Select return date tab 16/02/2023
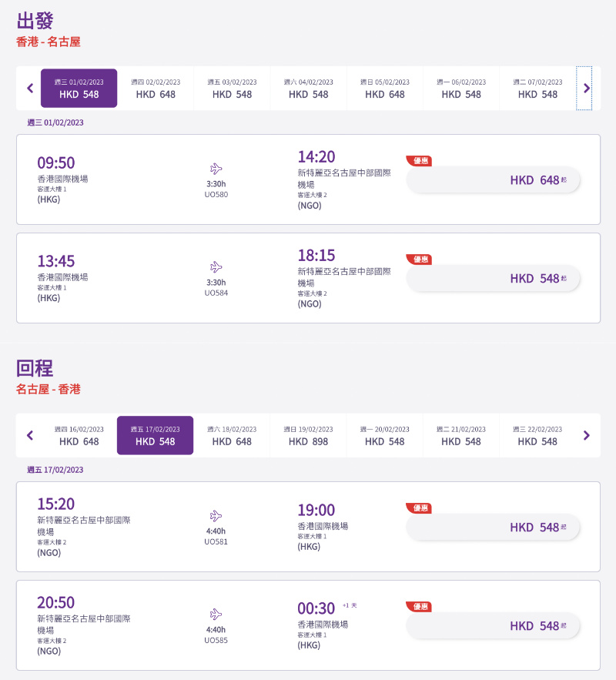616x680 pixels. (x=79, y=435)
